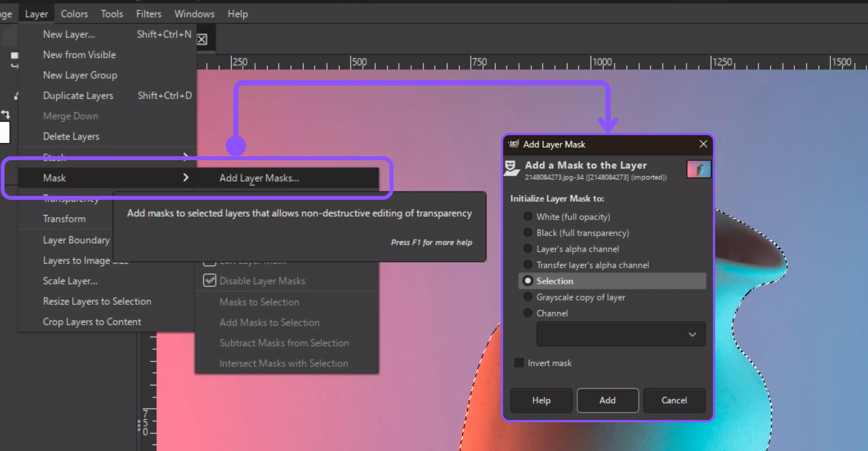Choose Duplicate Layers entry
The image size is (868, 451).
point(107,96)
